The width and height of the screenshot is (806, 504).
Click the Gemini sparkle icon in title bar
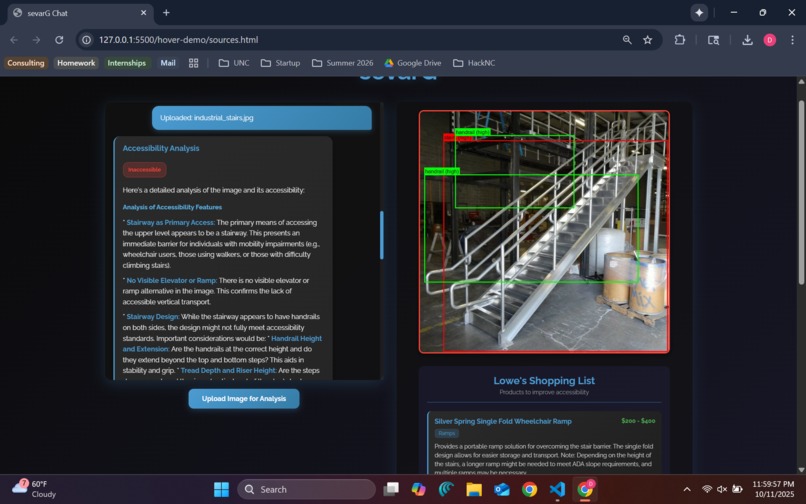coord(699,13)
